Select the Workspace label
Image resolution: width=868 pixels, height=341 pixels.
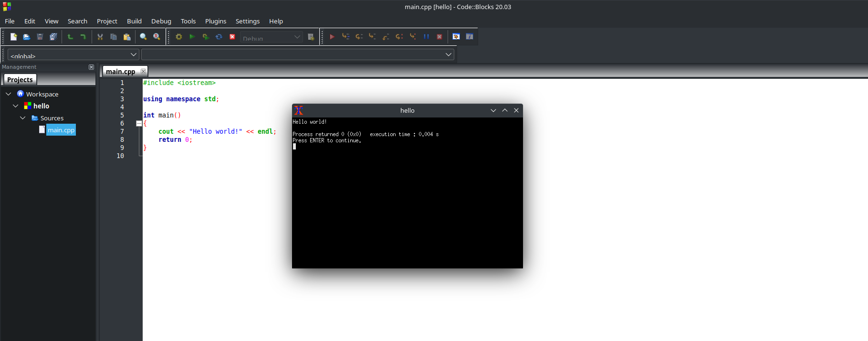point(42,94)
